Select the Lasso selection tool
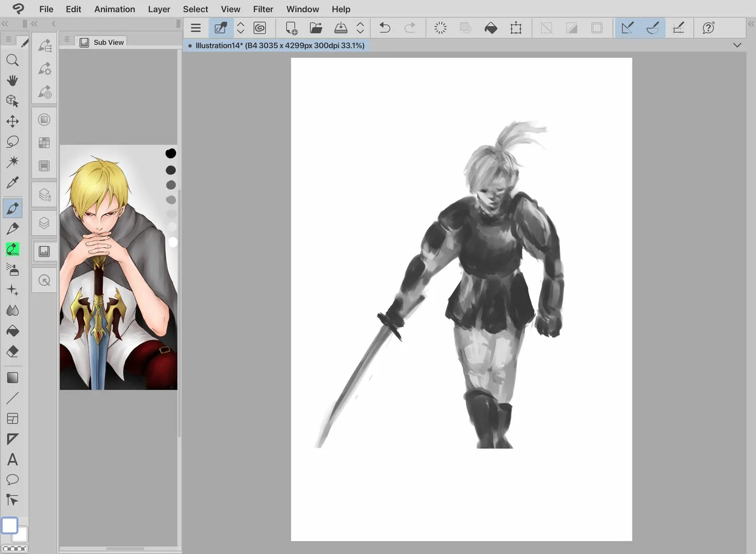756x554 pixels. (x=12, y=142)
